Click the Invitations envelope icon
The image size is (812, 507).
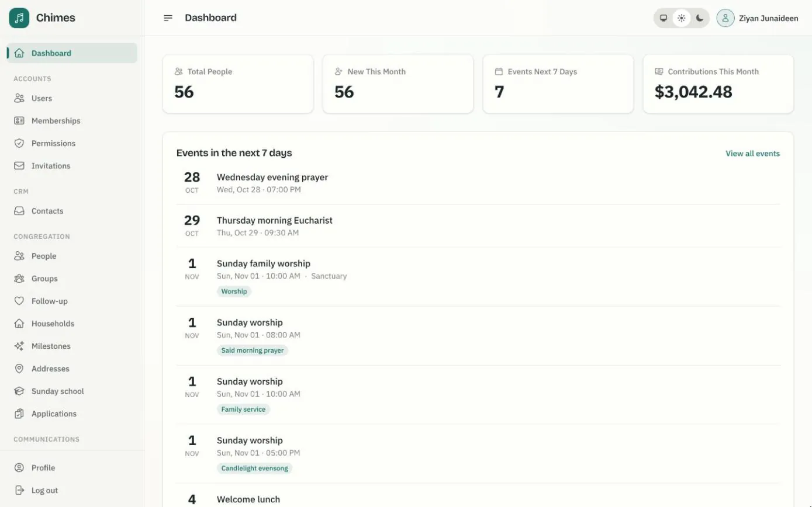tap(19, 166)
